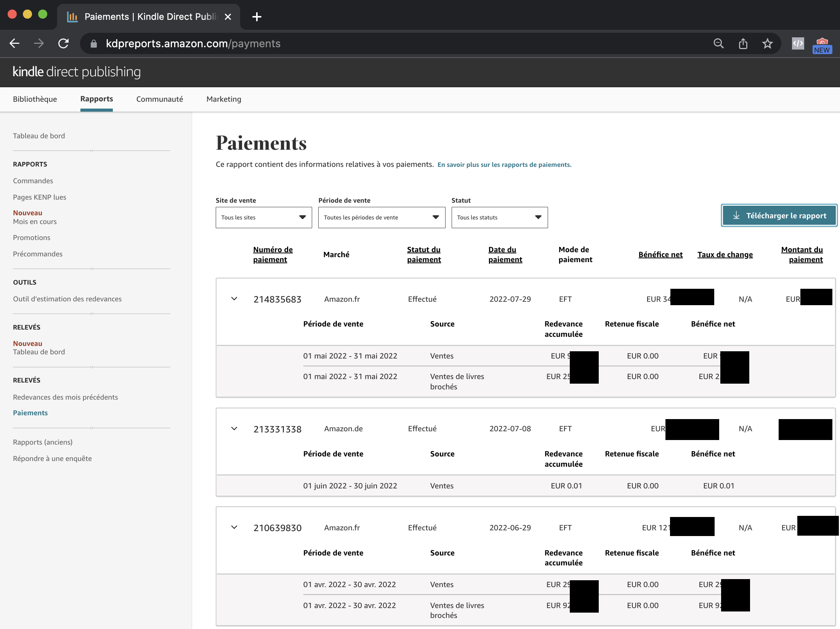840x629 pixels.
Task: Open Tableau de bord under Nouveau in sidebar
Action: pos(39,352)
